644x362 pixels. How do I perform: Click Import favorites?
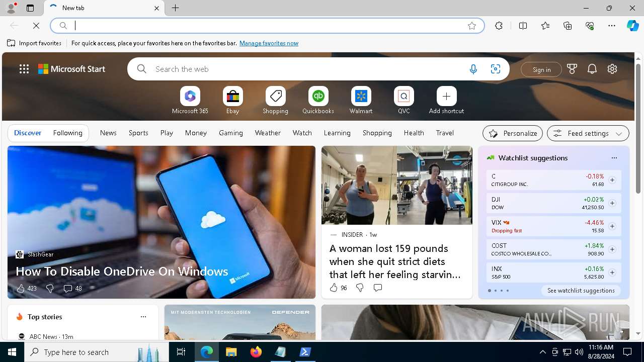(34, 43)
